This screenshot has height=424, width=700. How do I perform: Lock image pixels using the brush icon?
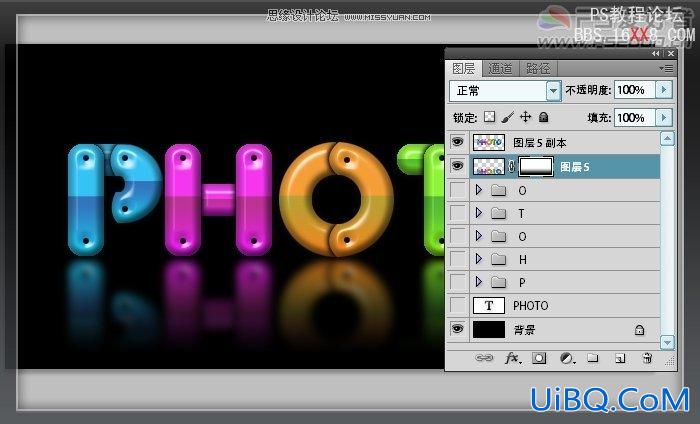point(507,117)
